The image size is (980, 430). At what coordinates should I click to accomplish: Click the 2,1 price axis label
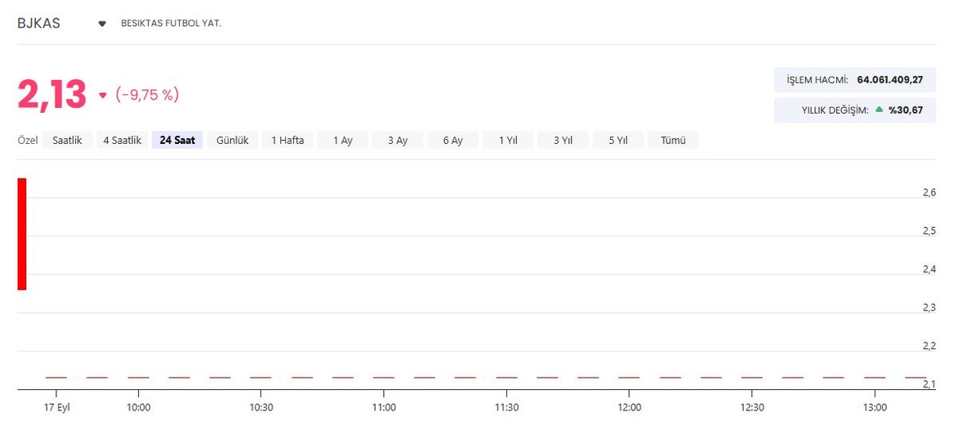929,385
